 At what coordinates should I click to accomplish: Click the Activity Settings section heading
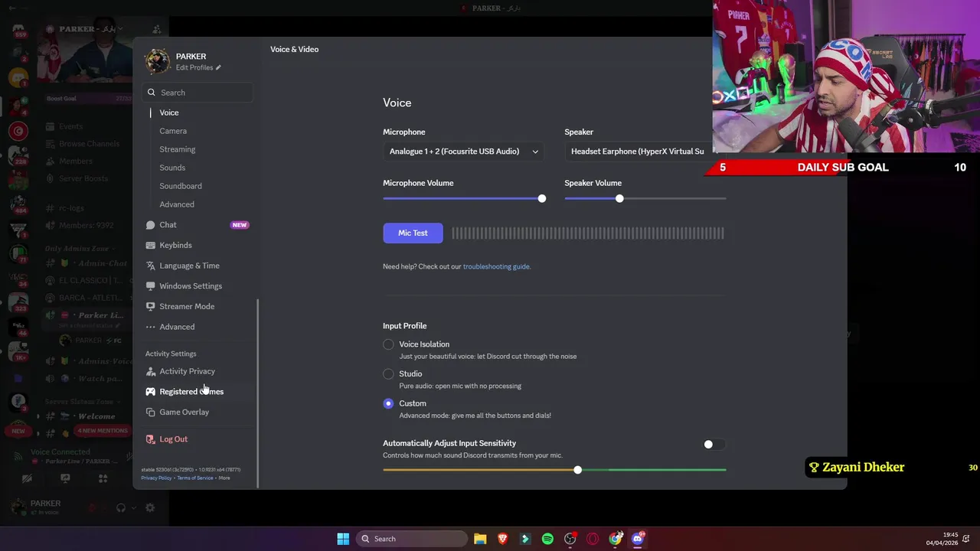tap(171, 354)
